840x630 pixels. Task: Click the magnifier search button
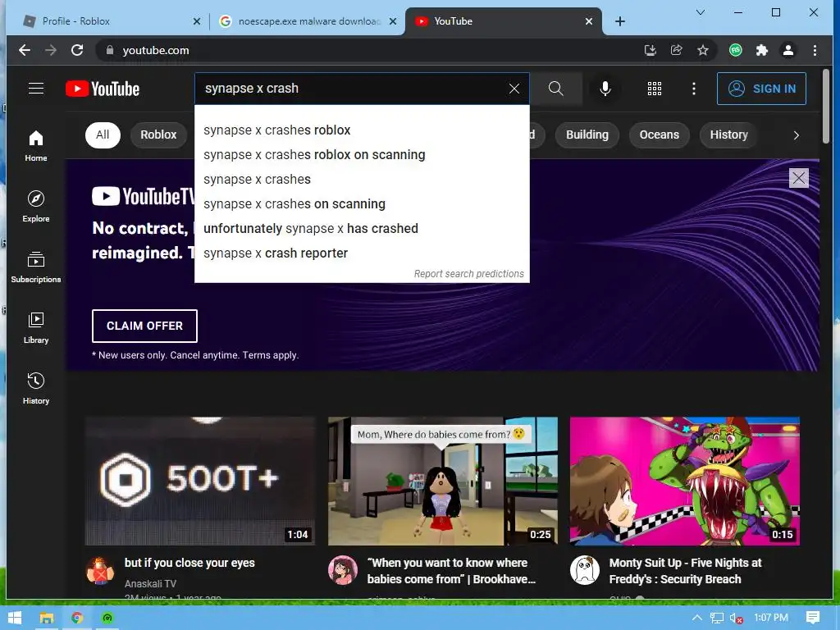[556, 89]
